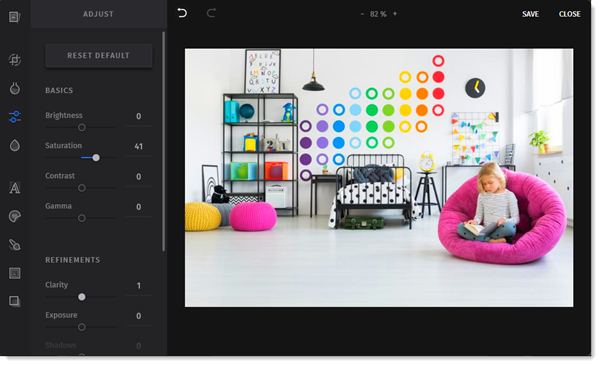Click the Saturation slider handle
The image size is (600, 365).
tap(96, 158)
